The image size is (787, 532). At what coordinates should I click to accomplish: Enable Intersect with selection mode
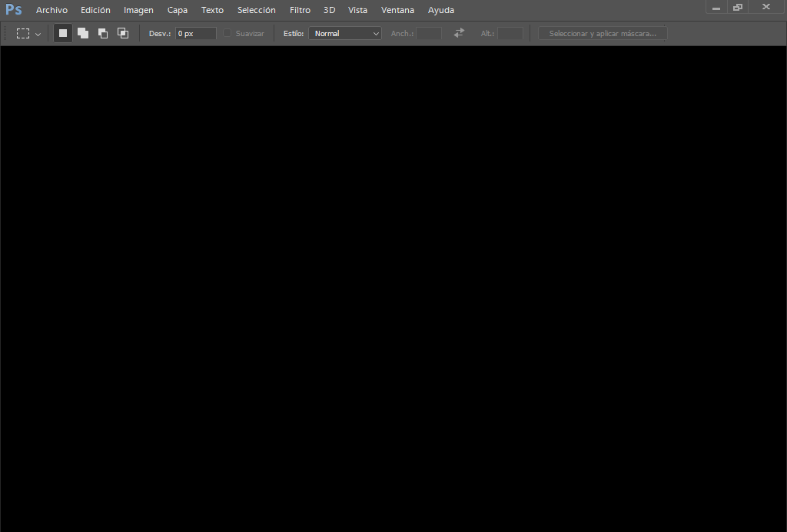(x=122, y=33)
